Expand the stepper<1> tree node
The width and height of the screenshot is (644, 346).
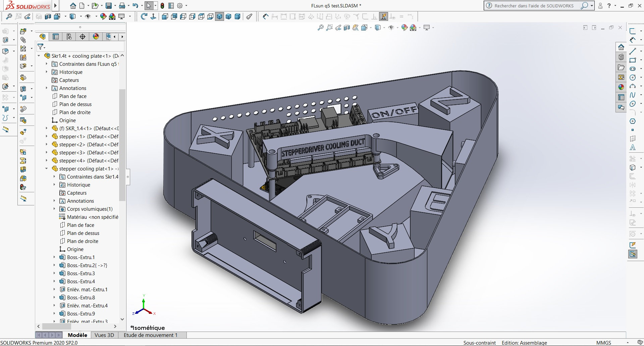coord(47,136)
